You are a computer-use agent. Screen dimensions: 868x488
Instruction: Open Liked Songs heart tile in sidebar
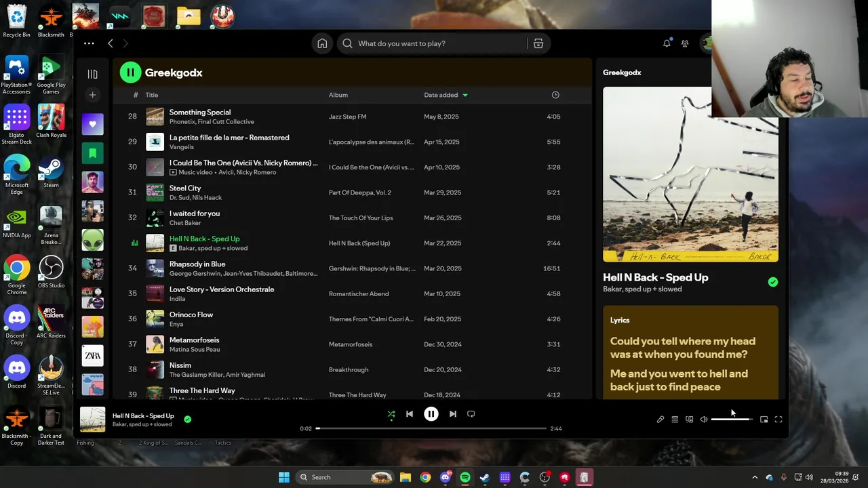point(93,124)
